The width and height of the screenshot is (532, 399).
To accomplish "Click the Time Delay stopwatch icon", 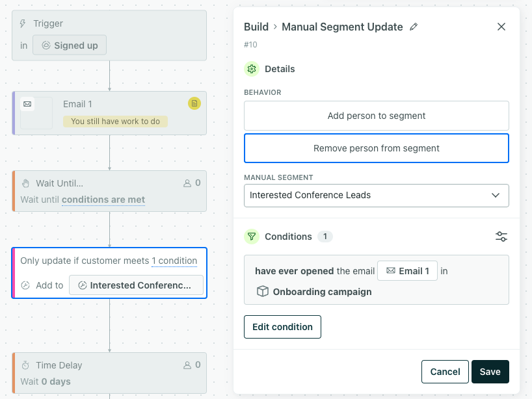I will click(25, 365).
